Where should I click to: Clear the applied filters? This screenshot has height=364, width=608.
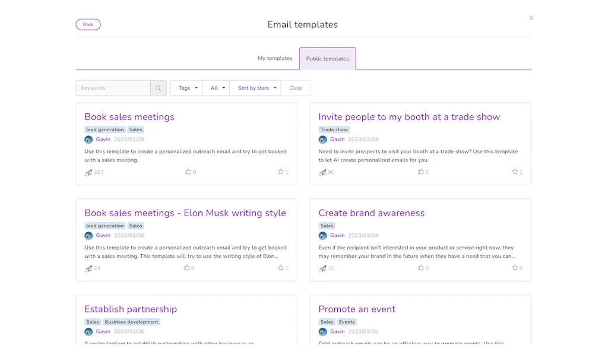(296, 88)
